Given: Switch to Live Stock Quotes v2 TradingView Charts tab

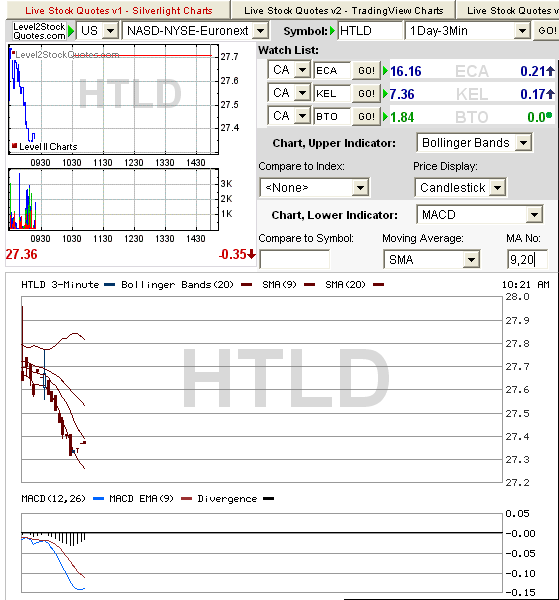Looking at the screenshot, I should (343, 10).
